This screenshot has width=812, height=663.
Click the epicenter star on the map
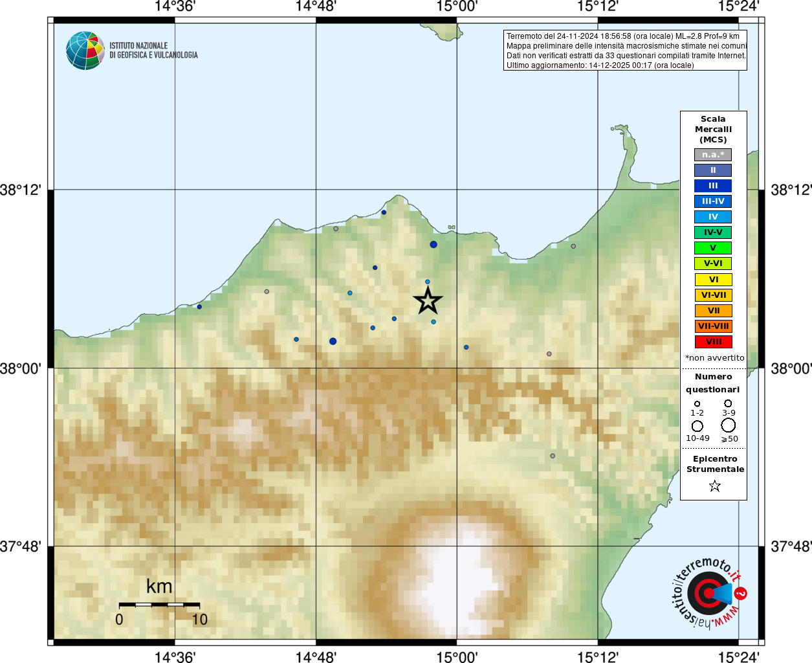coord(428,301)
